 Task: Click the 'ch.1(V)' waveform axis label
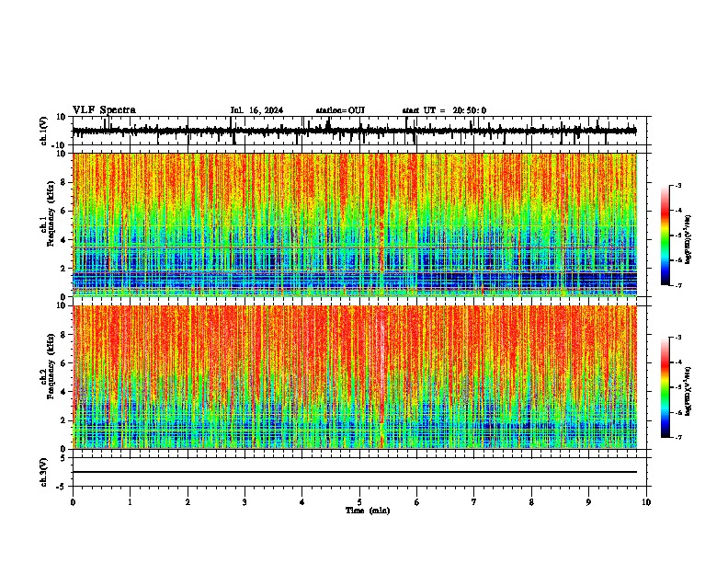tap(44, 131)
